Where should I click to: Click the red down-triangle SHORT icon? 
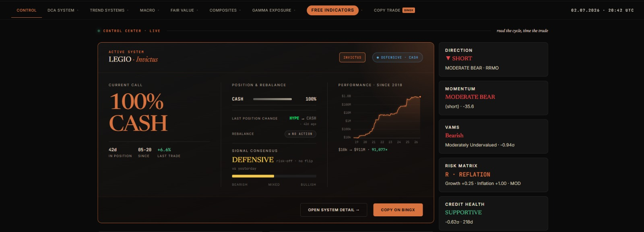(x=448, y=58)
